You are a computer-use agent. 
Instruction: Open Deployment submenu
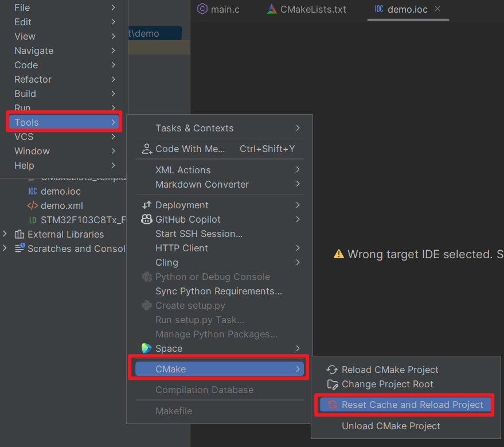pyautogui.click(x=220, y=205)
